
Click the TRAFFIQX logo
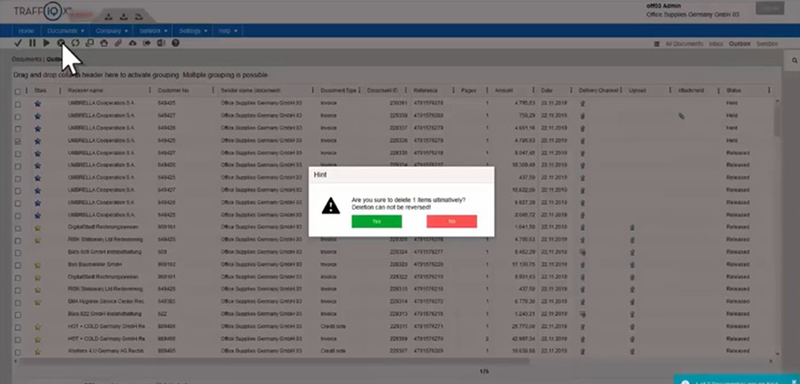pos(42,11)
